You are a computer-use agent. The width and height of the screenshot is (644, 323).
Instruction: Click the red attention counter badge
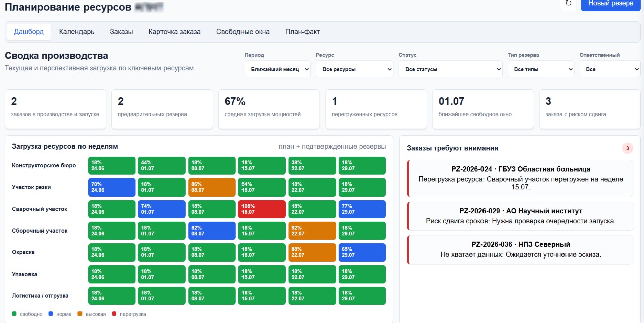pos(628,148)
